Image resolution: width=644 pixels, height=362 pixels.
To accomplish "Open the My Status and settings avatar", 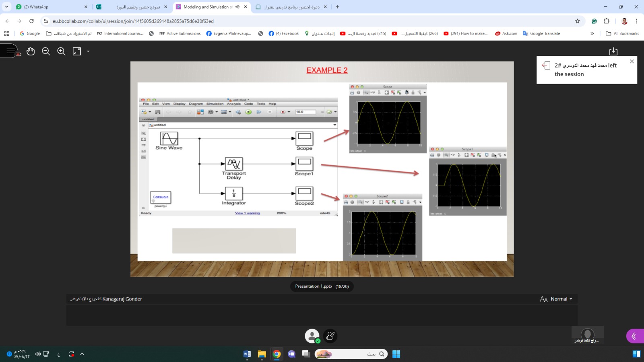I will 312,336.
